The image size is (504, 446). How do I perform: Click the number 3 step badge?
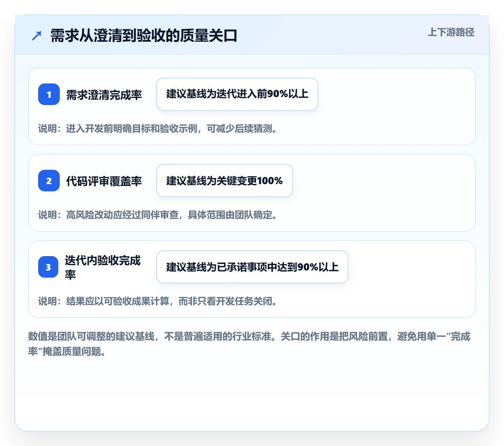coord(48,267)
